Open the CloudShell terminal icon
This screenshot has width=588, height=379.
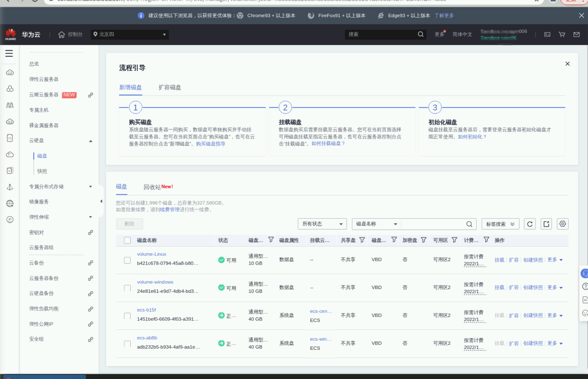(547, 34)
